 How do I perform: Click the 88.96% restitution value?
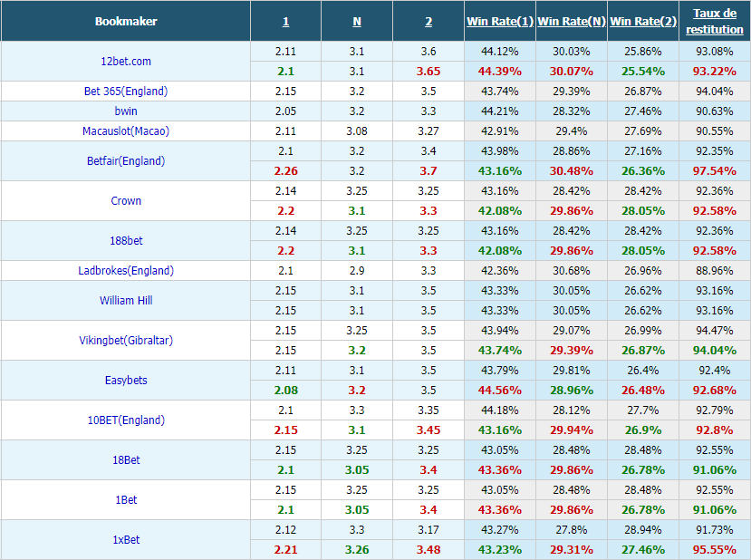point(715,271)
